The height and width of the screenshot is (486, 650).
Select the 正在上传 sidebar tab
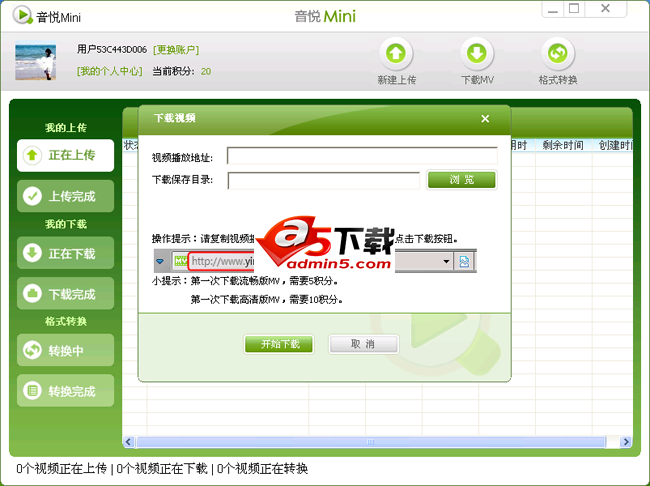[65, 155]
